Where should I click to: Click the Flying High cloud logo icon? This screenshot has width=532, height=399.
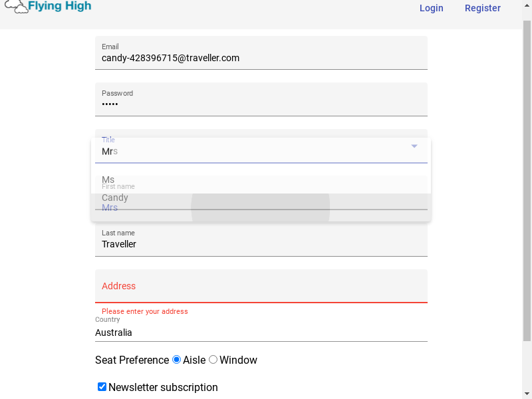click(x=16, y=7)
